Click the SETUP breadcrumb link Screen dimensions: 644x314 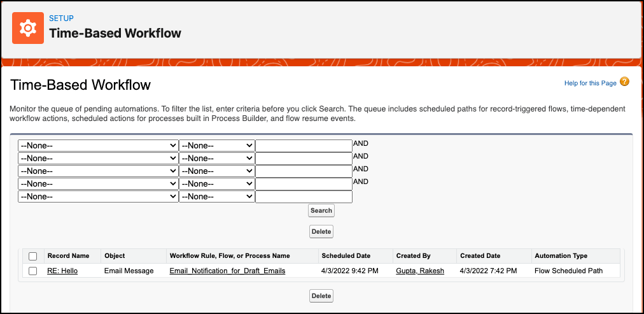[61, 18]
